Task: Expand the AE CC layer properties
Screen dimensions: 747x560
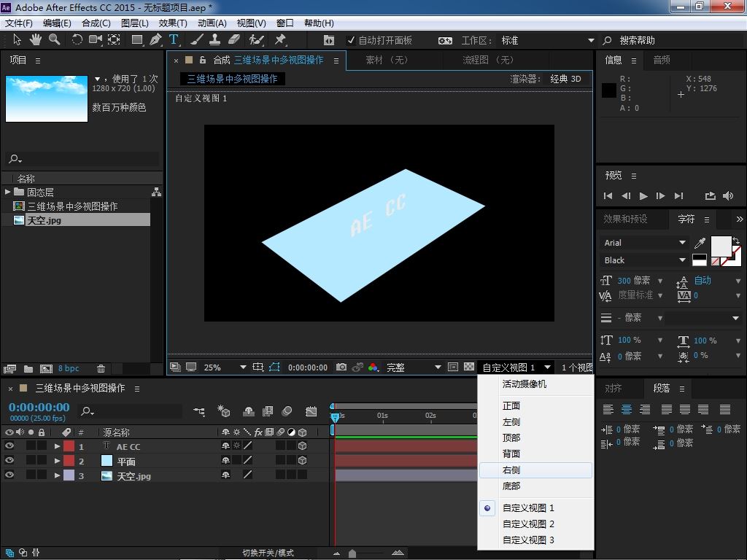Action: click(x=57, y=446)
